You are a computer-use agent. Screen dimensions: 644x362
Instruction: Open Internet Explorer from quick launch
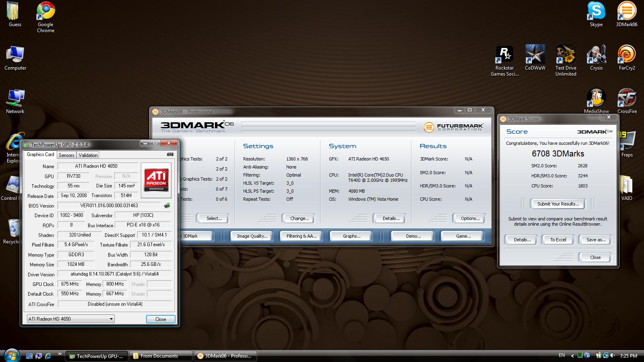point(48,356)
